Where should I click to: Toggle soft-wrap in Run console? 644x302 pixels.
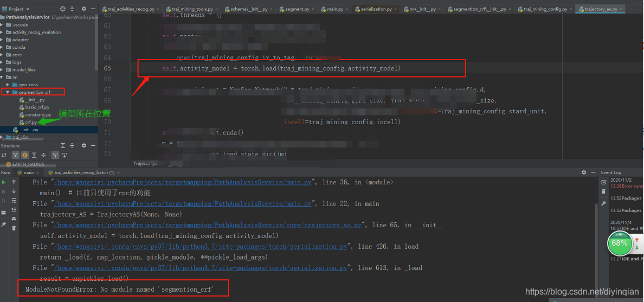14,201
